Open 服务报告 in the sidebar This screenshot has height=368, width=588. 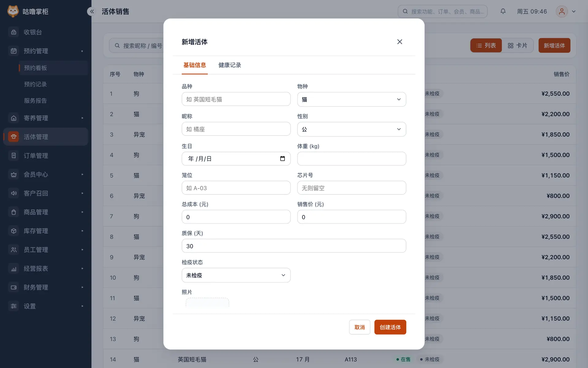pos(36,101)
